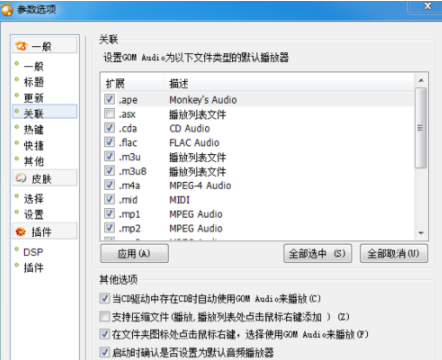Open the 皮肤 section header icon
Screen dimensions: 442x360
pyautogui.click(x=21, y=178)
